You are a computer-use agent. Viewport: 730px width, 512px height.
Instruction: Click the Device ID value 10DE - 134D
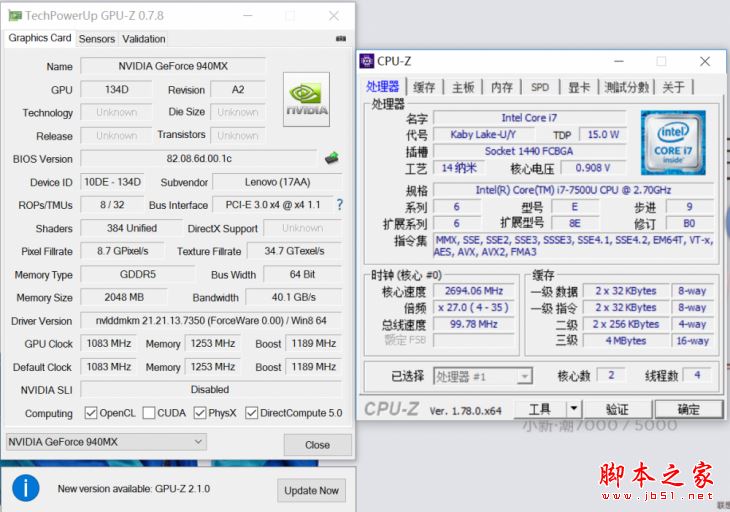(x=112, y=182)
